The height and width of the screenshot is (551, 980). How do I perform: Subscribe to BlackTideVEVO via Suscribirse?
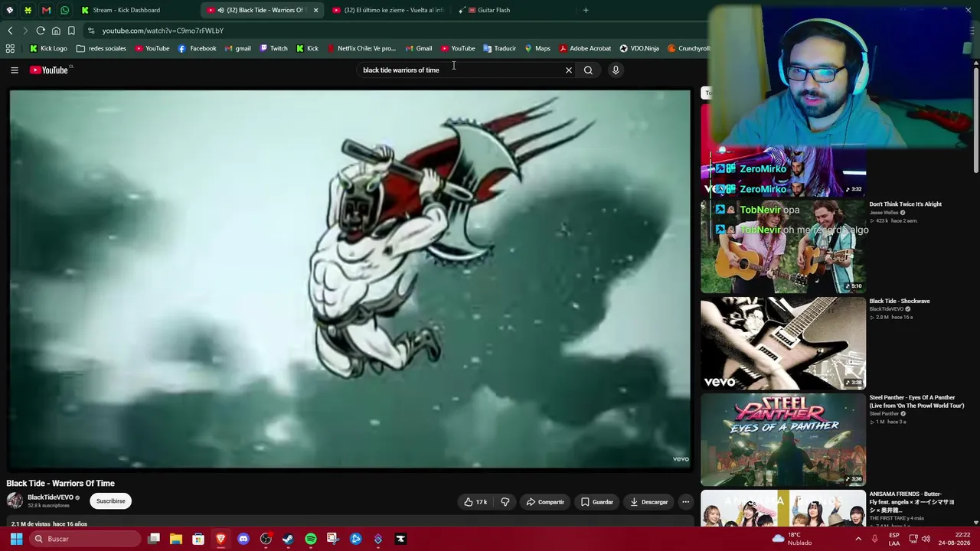pyautogui.click(x=111, y=501)
